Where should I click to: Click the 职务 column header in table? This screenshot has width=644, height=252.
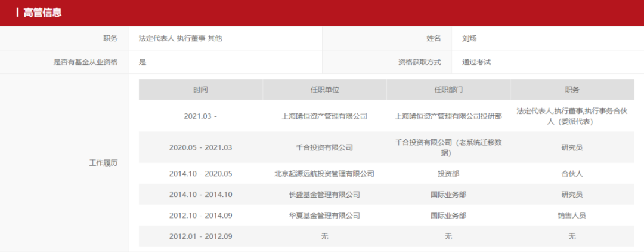click(572, 90)
